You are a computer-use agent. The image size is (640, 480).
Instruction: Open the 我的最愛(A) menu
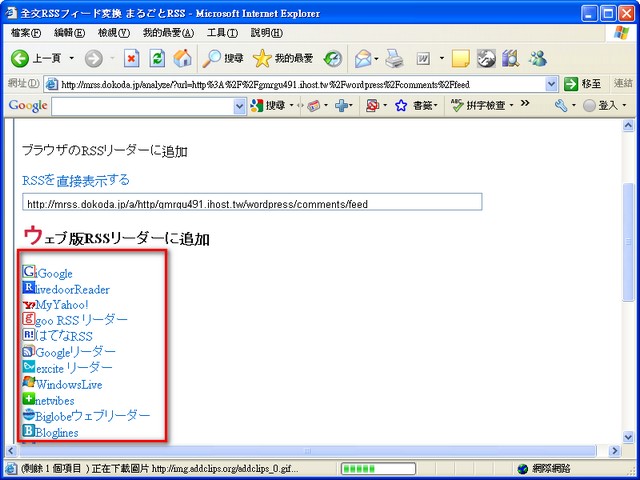coord(168,33)
